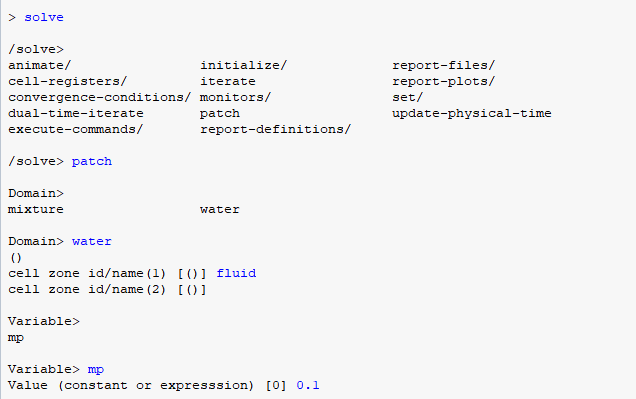Image resolution: width=636 pixels, height=399 pixels.
Task: Click the report-files/ entry
Action: [x=443, y=65]
